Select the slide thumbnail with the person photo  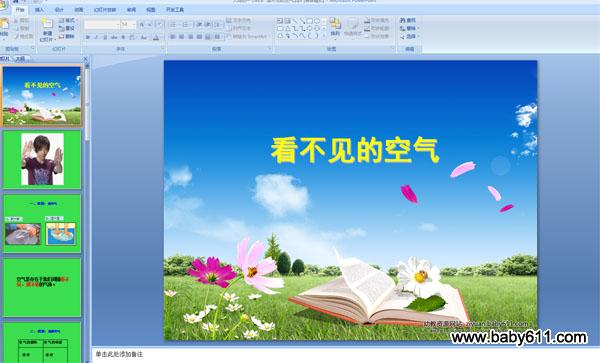point(42,159)
